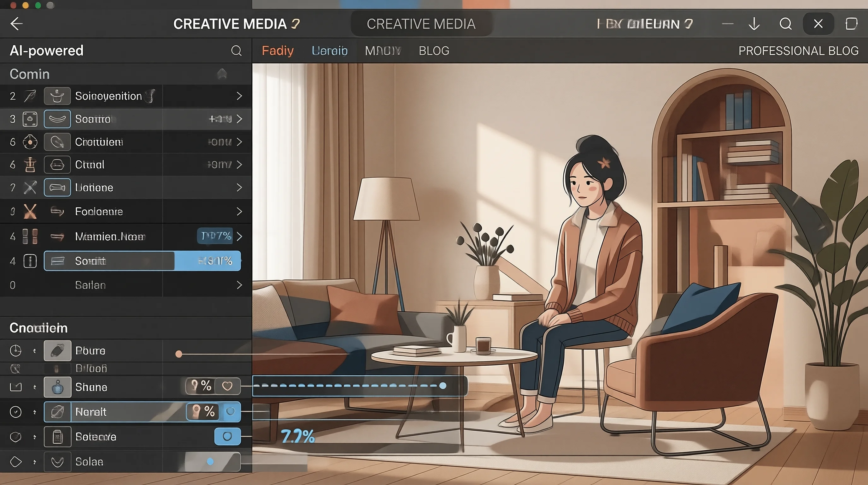Open search in the AI-powered panel
Image resolution: width=868 pixels, height=485 pixels.
coord(236,51)
